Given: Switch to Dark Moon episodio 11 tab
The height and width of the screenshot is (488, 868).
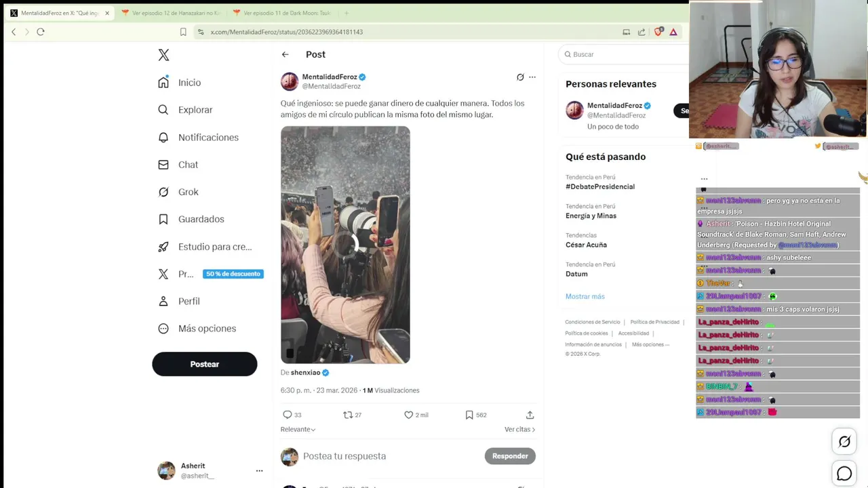Looking at the screenshot, I should click(281, 13).
